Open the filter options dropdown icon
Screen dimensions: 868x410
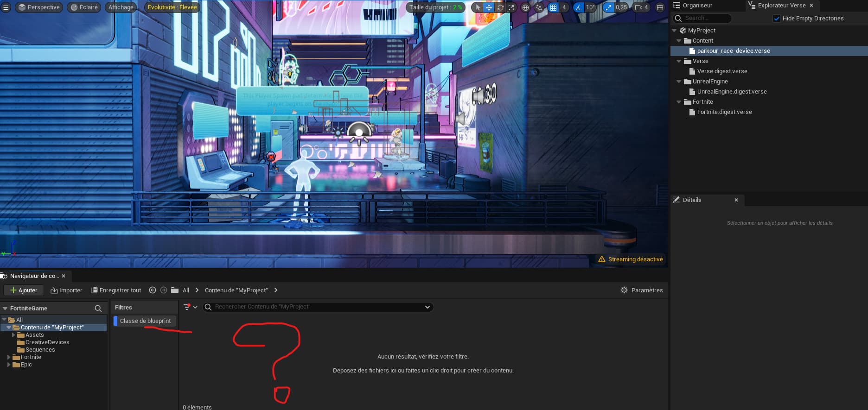point(190,307)
